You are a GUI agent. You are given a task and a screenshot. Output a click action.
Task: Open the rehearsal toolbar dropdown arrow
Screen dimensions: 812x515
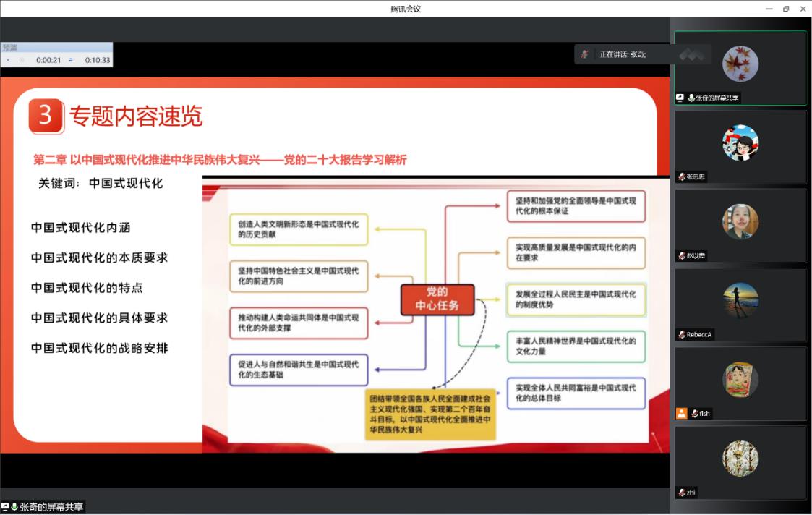click(x=8, y=60)
